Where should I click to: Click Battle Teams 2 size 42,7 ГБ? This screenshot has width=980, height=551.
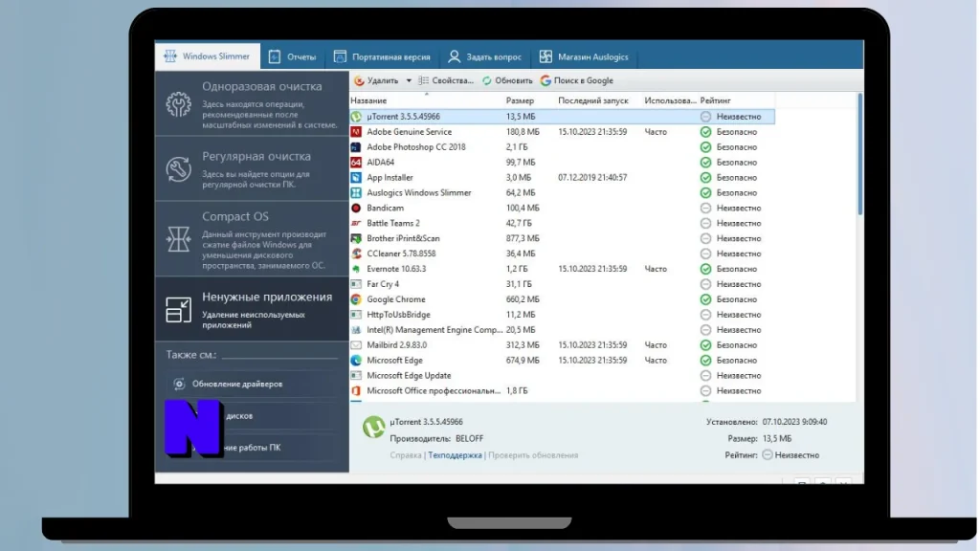click(x=519, y=223)
